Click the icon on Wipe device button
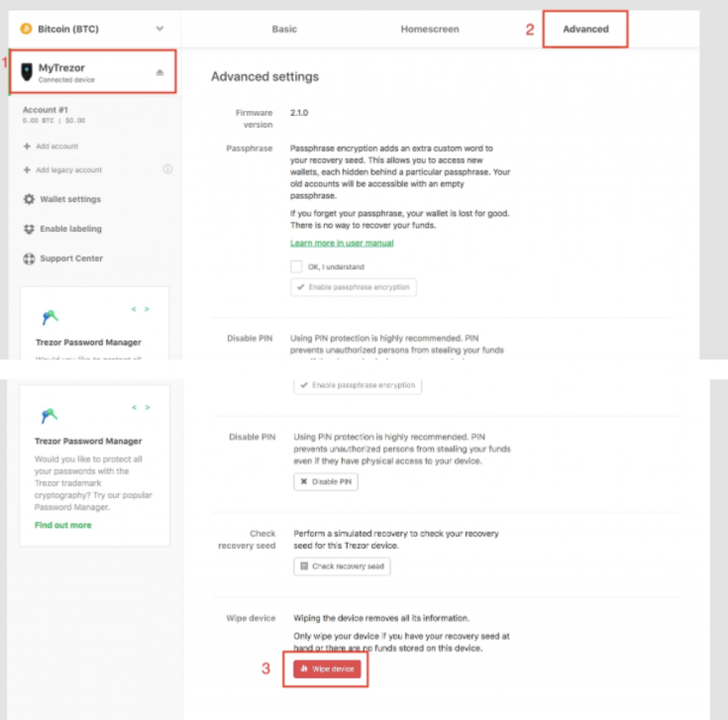This screenshot has height=720, width=728. [x=304, y=669]
